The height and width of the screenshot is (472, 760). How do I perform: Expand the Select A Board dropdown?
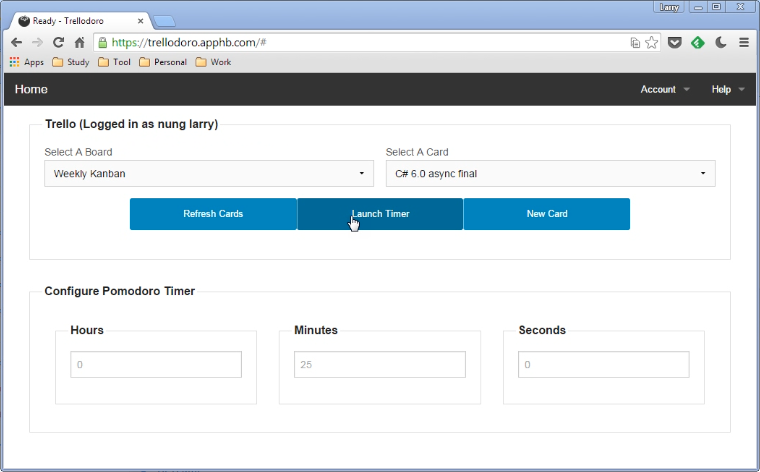209,173
